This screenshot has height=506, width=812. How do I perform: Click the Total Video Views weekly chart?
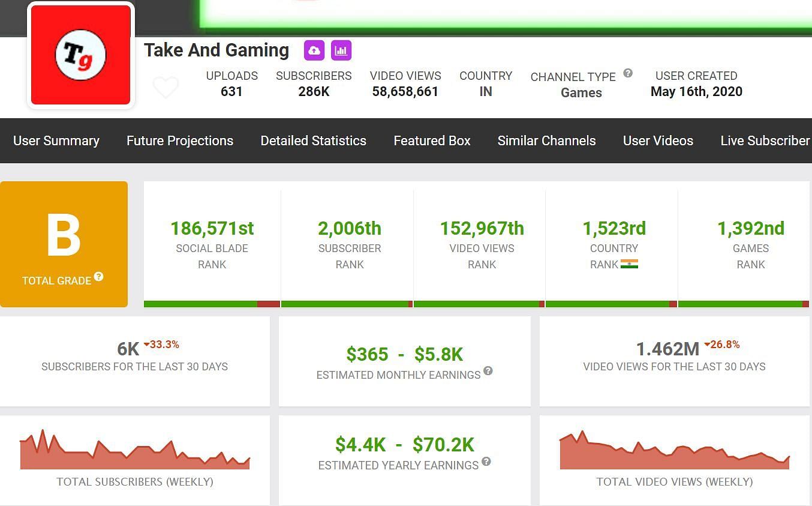(x=674, y=451)
